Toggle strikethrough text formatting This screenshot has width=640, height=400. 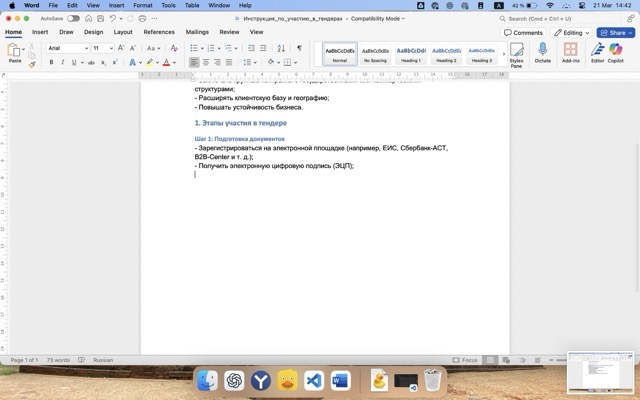(x=91, y=62)
